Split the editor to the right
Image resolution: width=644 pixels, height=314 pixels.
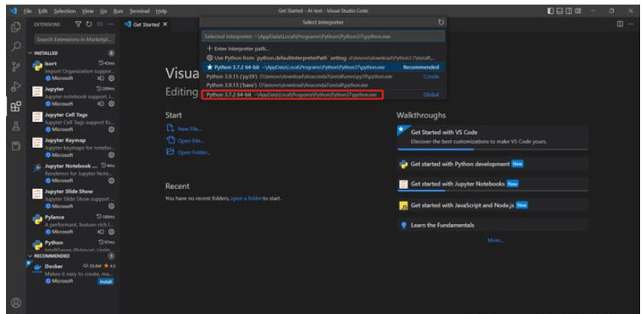(x=620, y=24)
